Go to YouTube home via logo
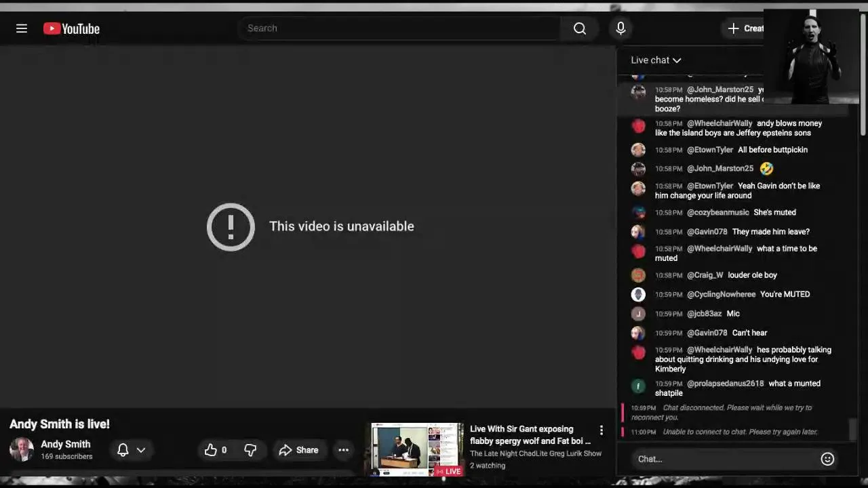Viewport: 868px width, 488px height. 71,28
